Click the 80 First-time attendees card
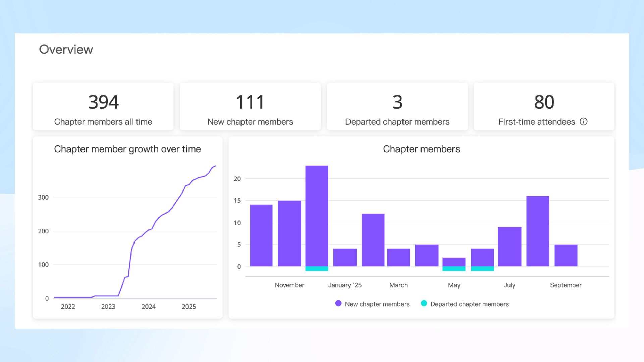The width and height of the screenshot is (644, 362). pos(544,107)
